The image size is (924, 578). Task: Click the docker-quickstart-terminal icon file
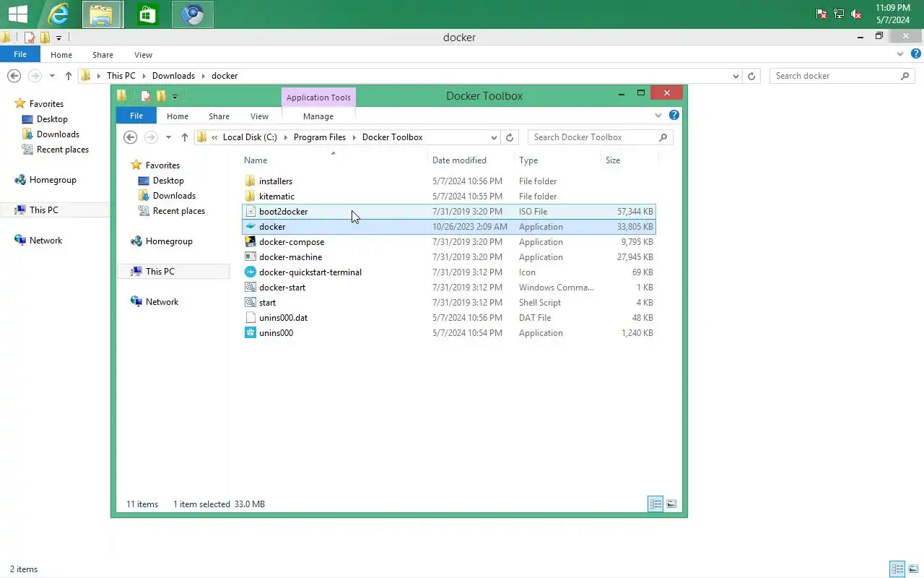coord(250,272)
